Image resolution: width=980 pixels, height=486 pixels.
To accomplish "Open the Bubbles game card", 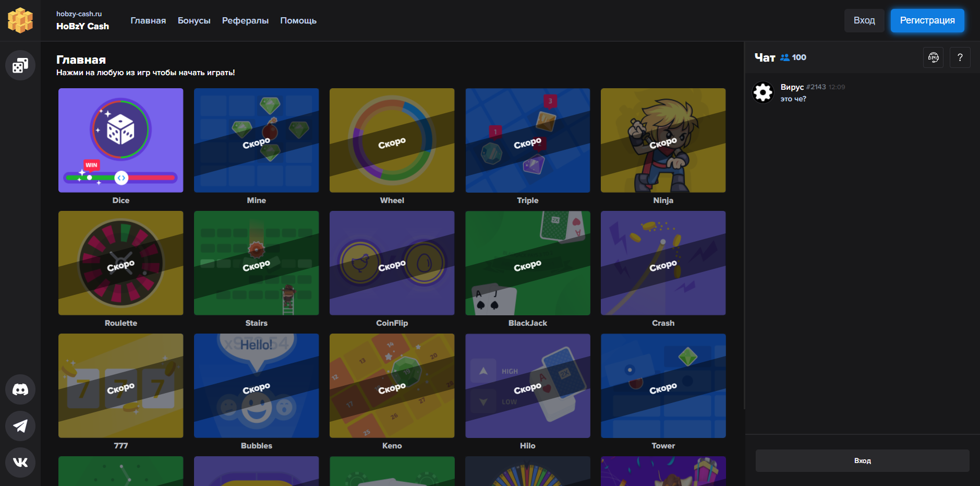I will 257,386.
